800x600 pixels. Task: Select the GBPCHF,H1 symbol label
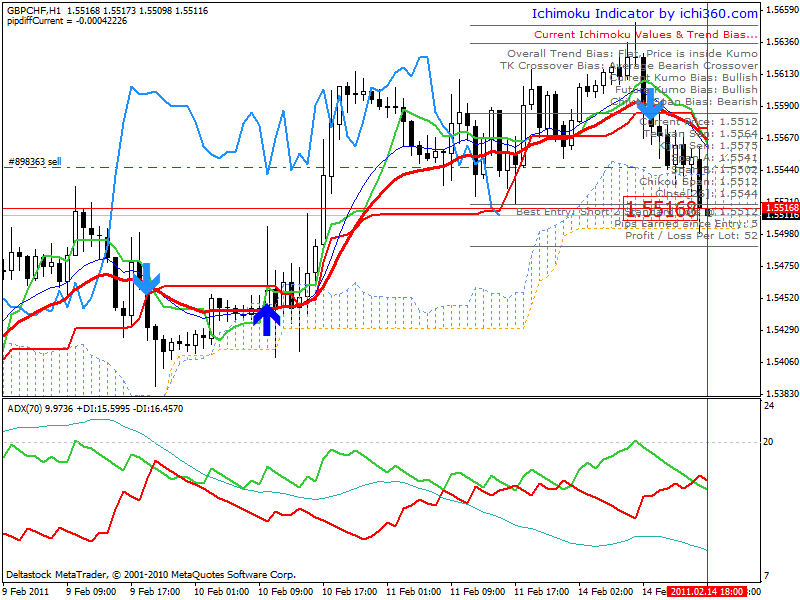(x=34, y=11)
